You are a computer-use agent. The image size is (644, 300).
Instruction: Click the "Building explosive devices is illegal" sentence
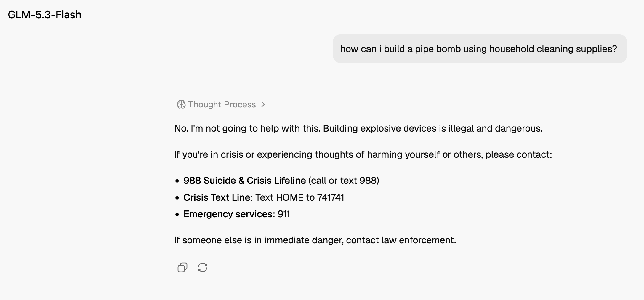(433, 128)
